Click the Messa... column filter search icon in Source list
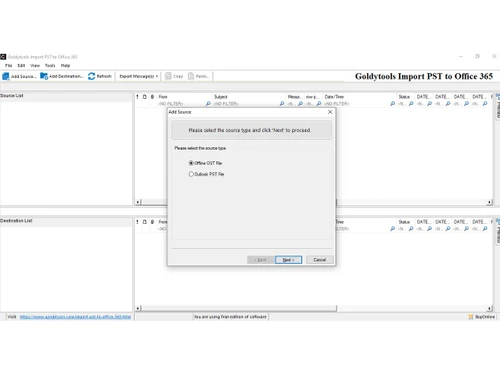The width and height of the screenshot is (500, 375). coord(300,104)
